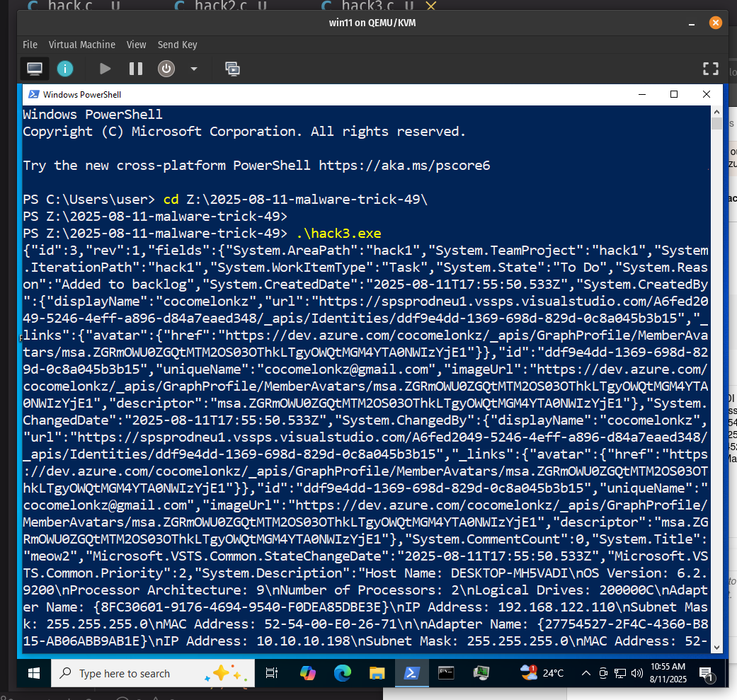Open the taskbar icon right of command prompt
The image size is (737, 700).
[x=481, y=674]
